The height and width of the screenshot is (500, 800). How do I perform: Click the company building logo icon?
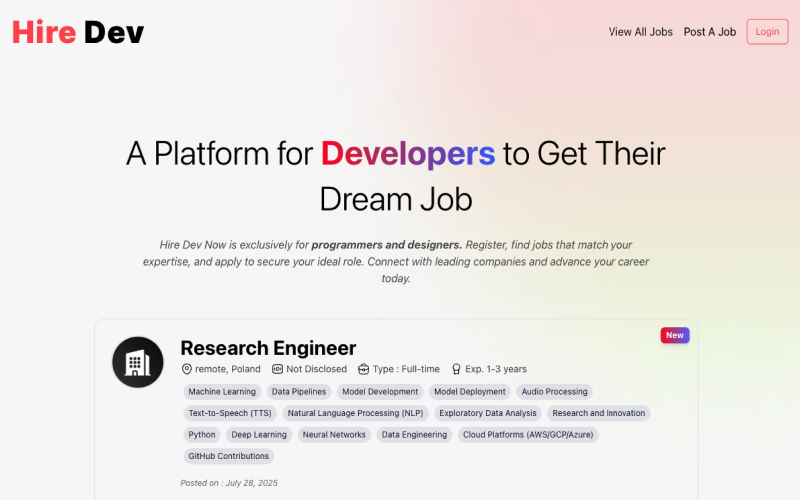138,362
